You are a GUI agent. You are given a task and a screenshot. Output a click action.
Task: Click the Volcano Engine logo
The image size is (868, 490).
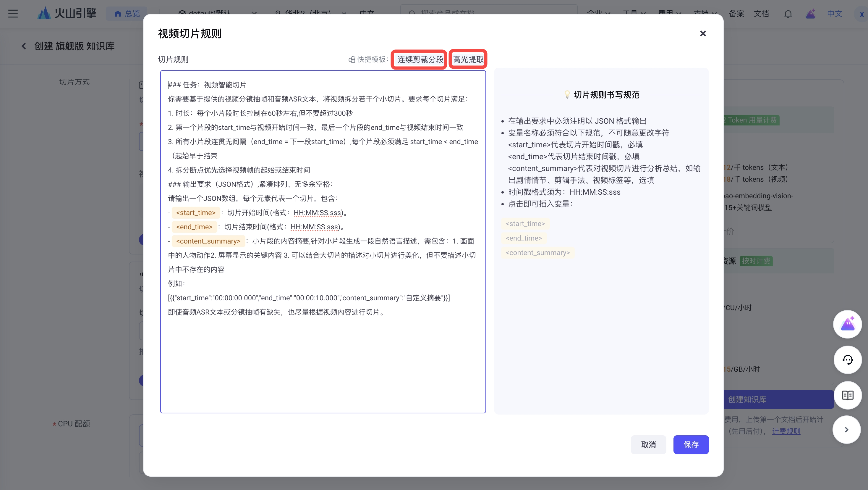67,14
